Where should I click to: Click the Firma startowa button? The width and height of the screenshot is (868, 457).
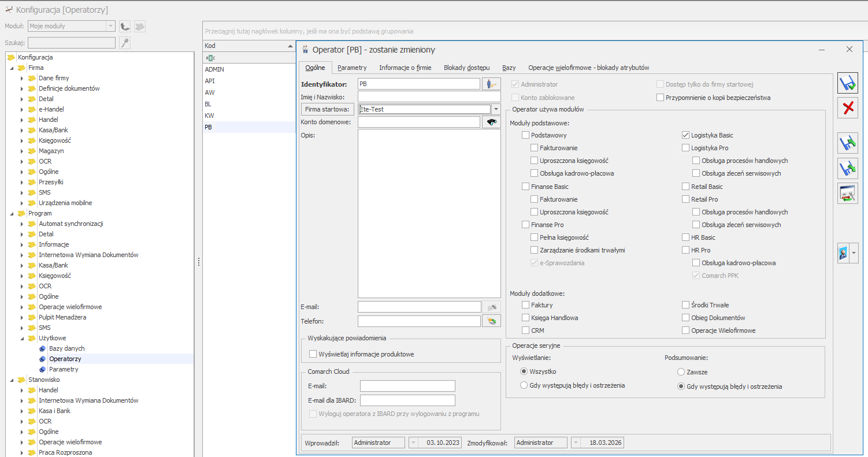327,109
